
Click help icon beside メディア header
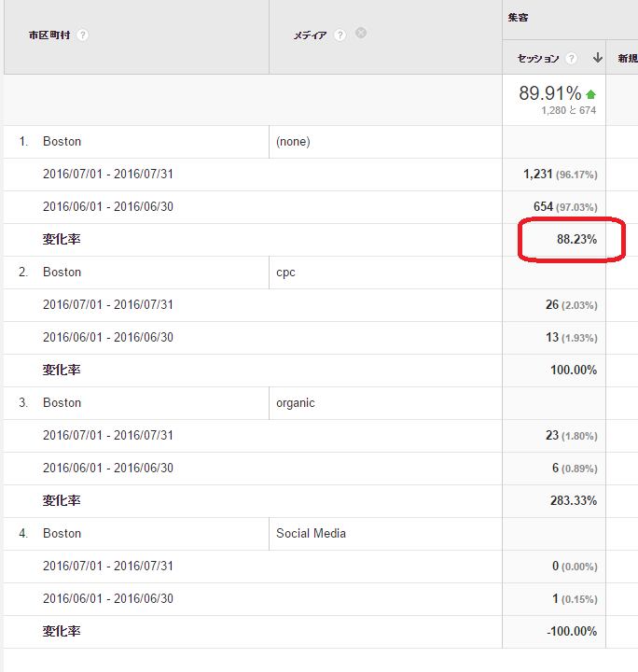pyautogui.click(x=340, y=35)
